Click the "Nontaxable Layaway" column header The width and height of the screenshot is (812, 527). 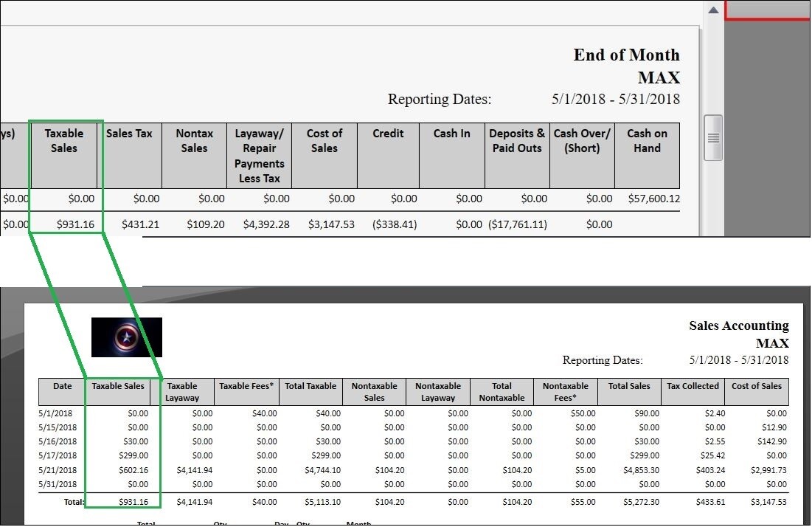(x=438, y=392)
